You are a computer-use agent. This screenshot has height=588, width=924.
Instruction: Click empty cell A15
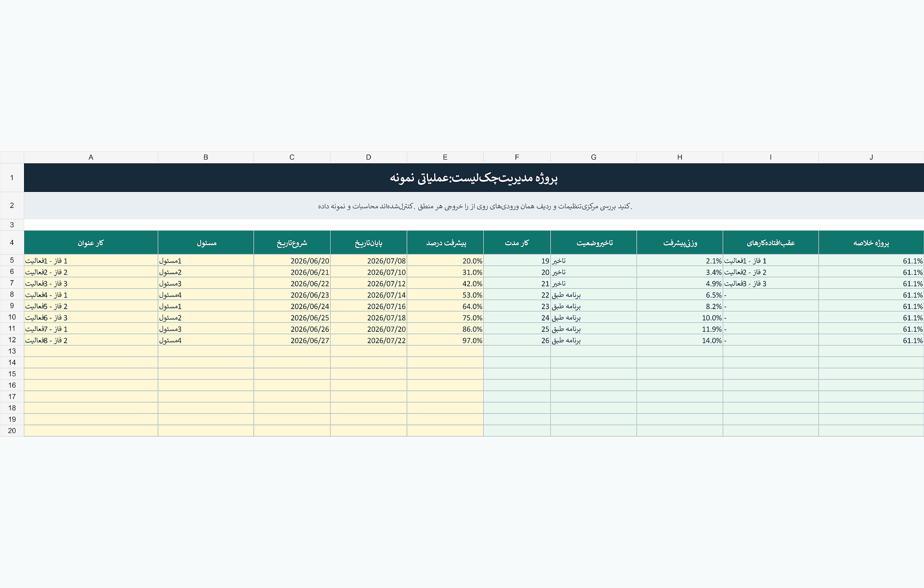click(x=91, y=374)
